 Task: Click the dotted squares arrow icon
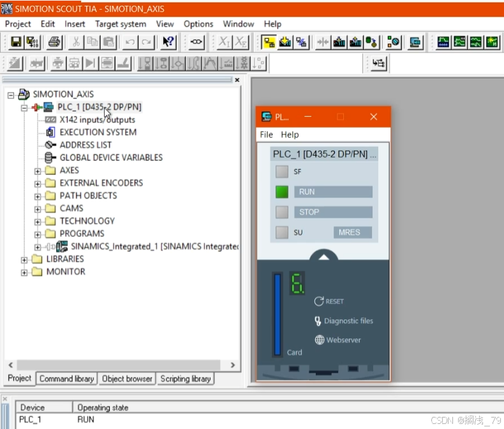click(259, 63)
